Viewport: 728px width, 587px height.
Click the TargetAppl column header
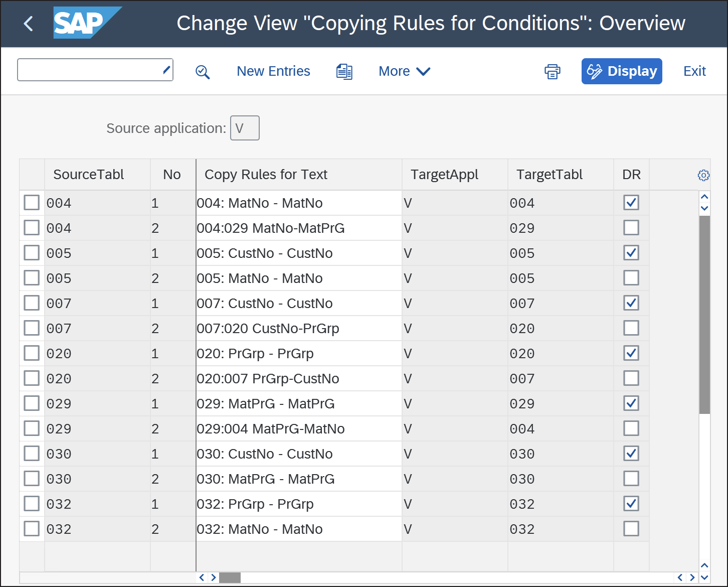pos(455,175)
